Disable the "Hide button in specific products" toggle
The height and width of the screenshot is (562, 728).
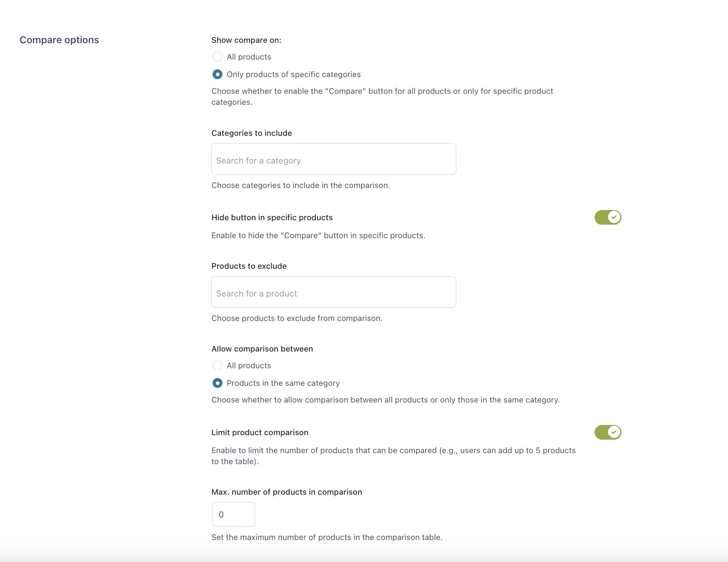(x=608, y=217)
